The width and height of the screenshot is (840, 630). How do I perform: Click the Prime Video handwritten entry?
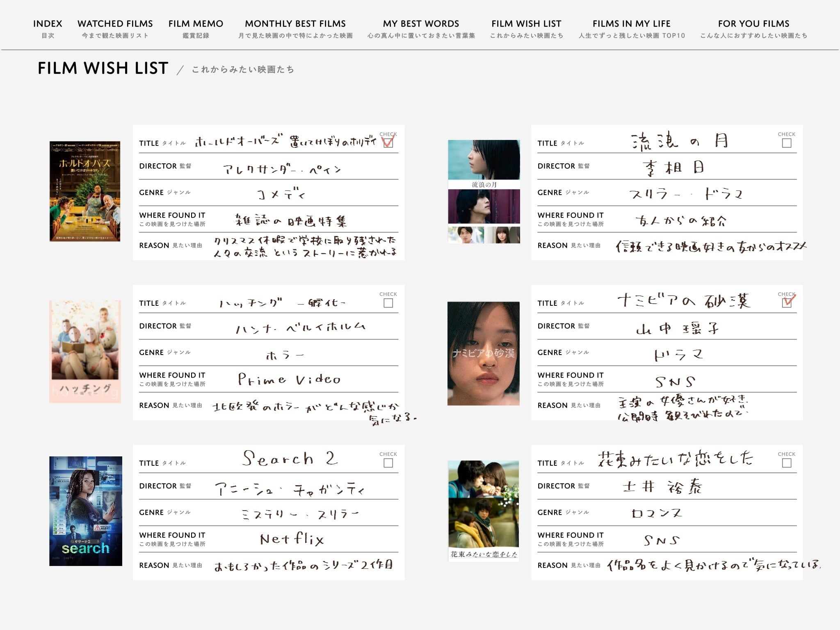click(x=289, y=379)
